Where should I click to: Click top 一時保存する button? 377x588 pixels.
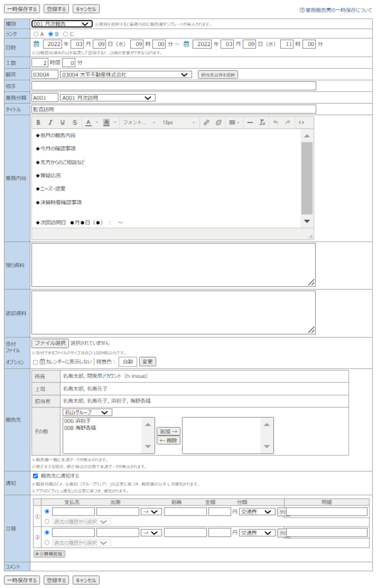point(22,9)
